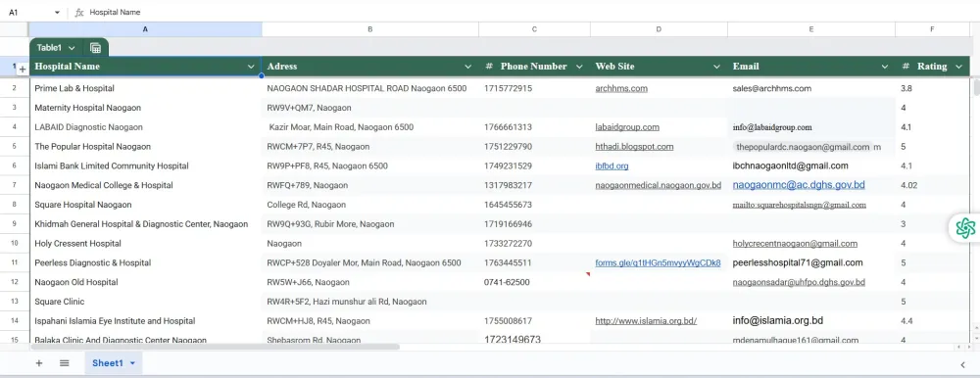Open the table view options icon beside Table1
Viewport: 980px width, 378px height.
[96, 47]
